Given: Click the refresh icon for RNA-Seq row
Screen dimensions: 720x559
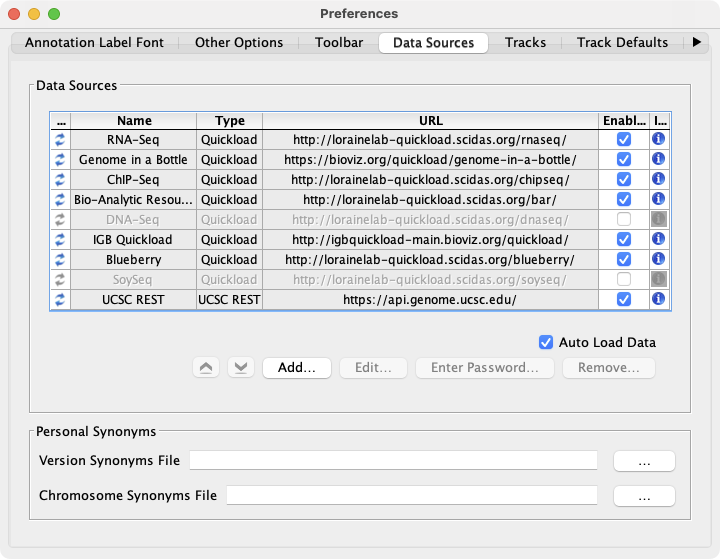Looking at the screenshot, I should [x=59, y=140].
